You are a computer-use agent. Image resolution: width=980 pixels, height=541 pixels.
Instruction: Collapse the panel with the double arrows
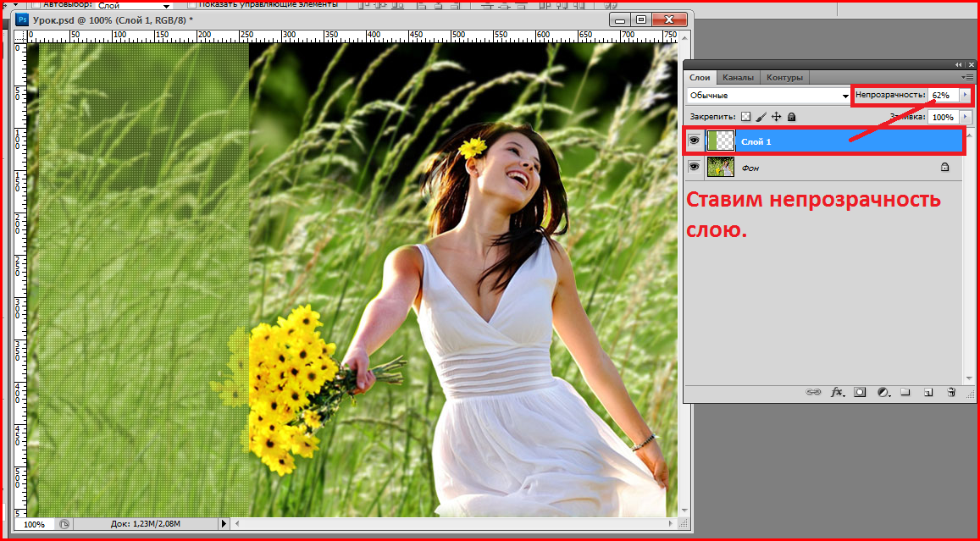coord(960,65)
